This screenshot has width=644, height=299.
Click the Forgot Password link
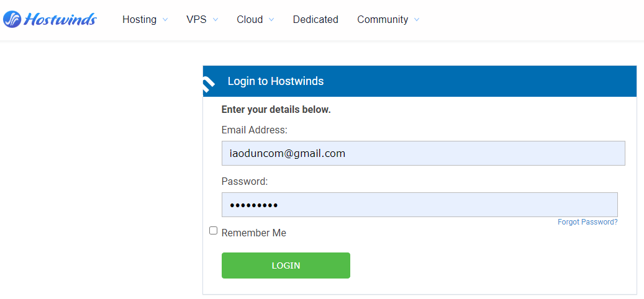coord(587,222)
